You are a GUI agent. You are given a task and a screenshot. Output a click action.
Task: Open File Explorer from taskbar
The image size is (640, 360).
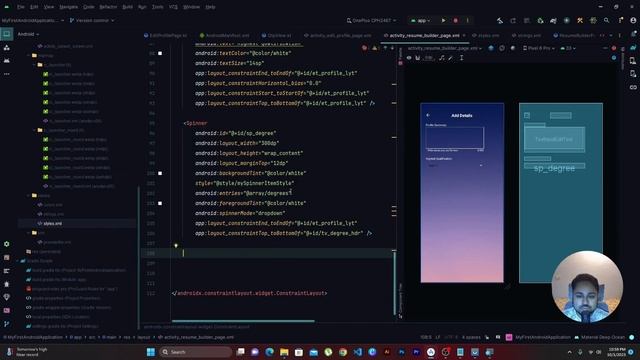284,352
